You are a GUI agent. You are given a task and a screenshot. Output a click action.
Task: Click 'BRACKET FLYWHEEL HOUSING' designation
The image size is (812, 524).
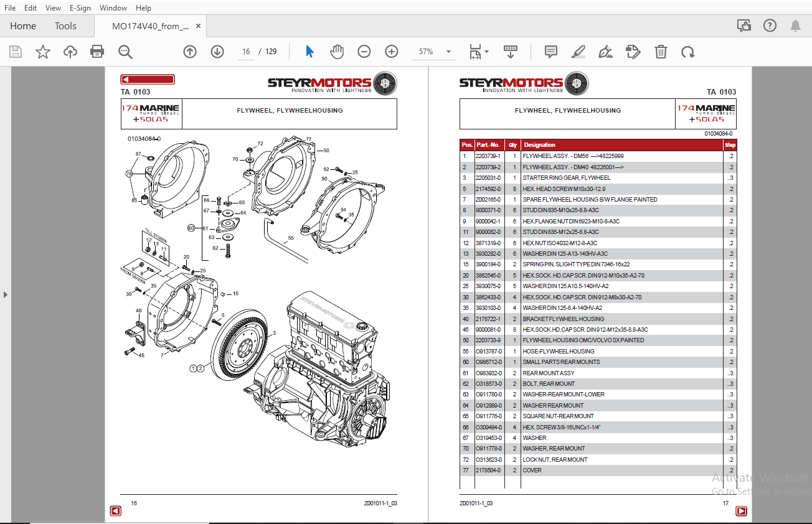[563, 319]
